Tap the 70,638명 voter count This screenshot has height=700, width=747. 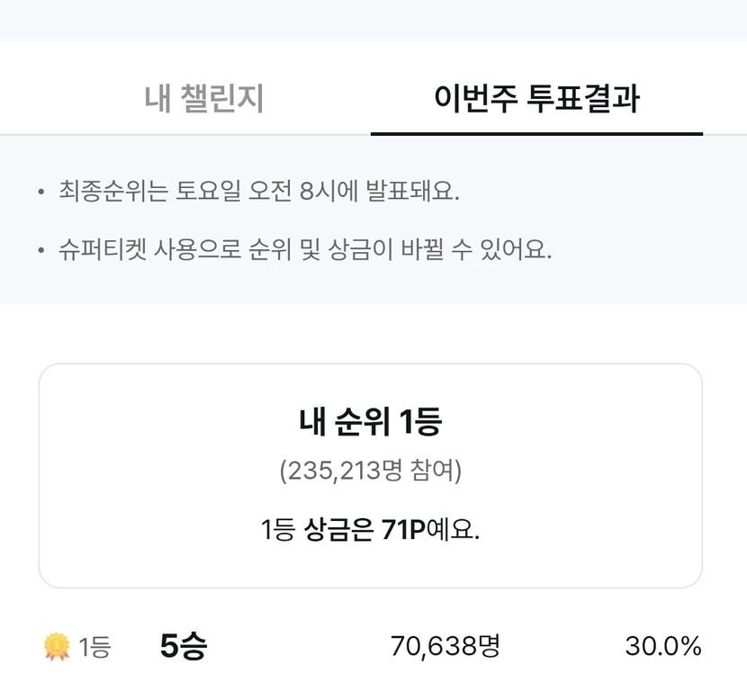445,646
